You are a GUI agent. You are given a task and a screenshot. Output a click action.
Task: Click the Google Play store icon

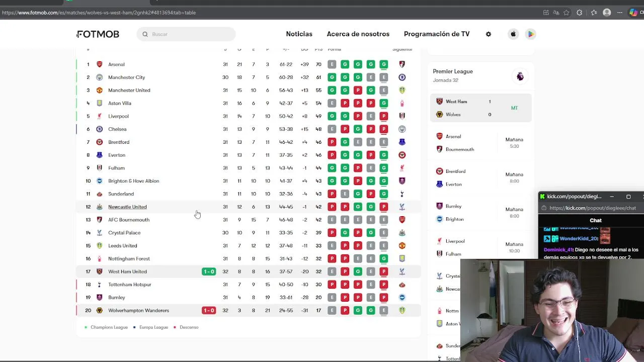530,34
